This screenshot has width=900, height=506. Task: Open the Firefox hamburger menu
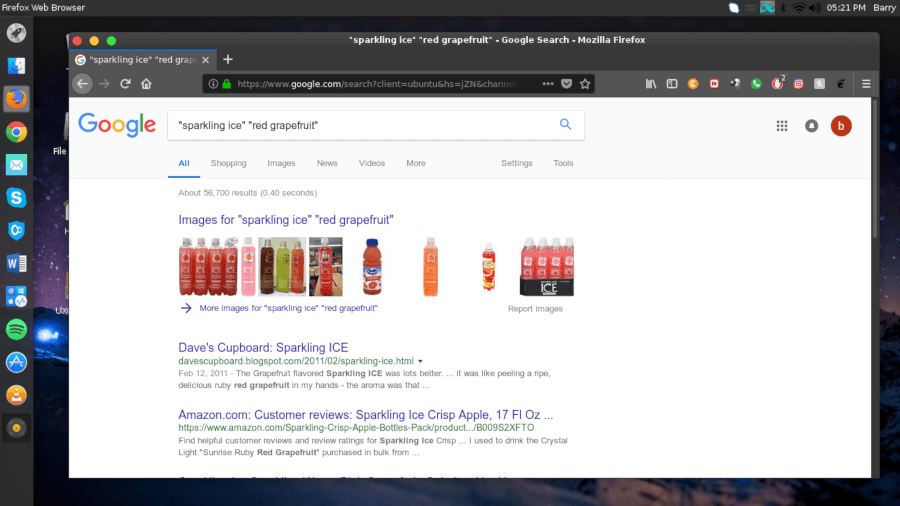[x=866, y=84]
